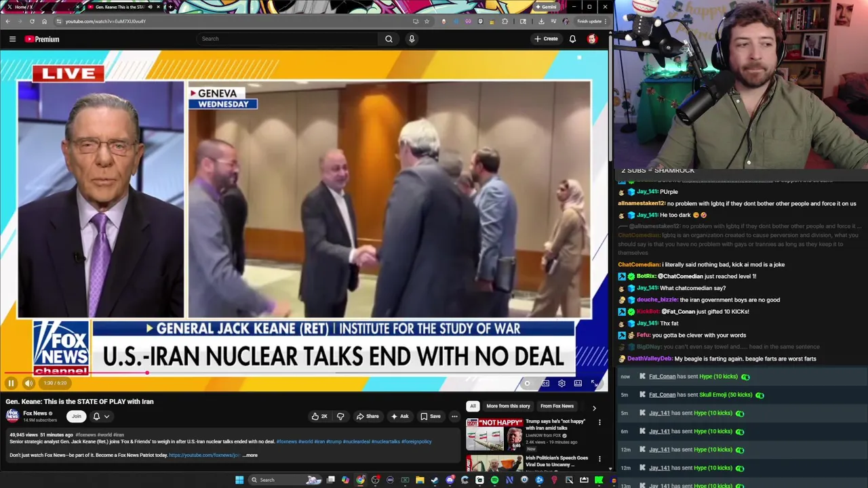Open Fat_Conan who sent Skull Emoji

tap(662, 395)
